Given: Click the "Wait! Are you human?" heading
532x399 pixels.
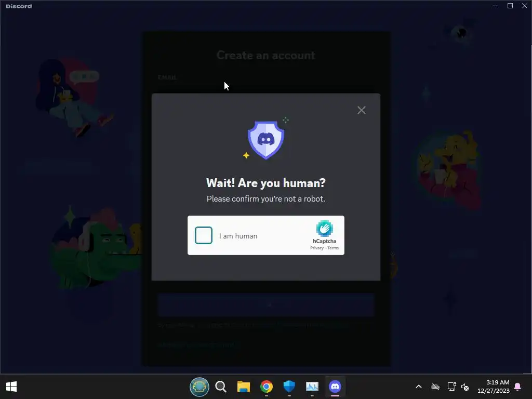Looking at the screenshot, I should pyautogui.click(x=266, y=183).
